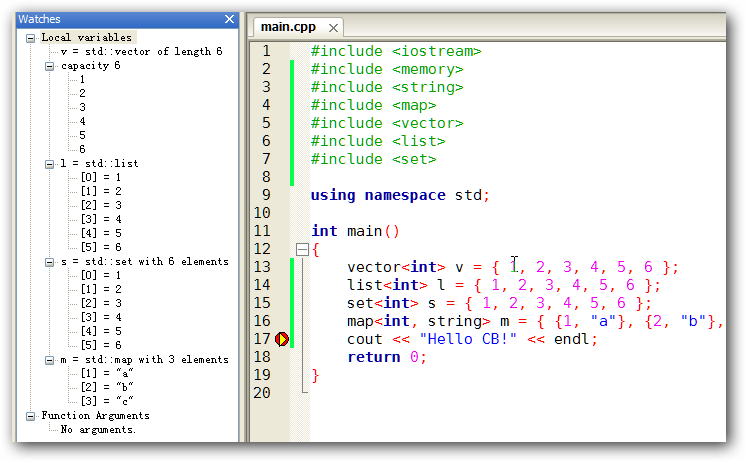
Task: Close the Watches panel
Action: pyautogui.click(x=229, y=19)
